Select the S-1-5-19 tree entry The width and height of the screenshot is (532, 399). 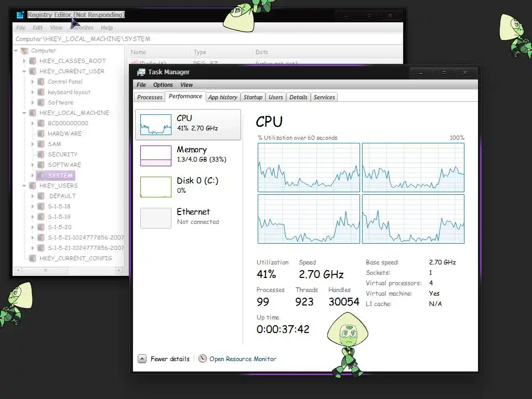coord(59,217)
